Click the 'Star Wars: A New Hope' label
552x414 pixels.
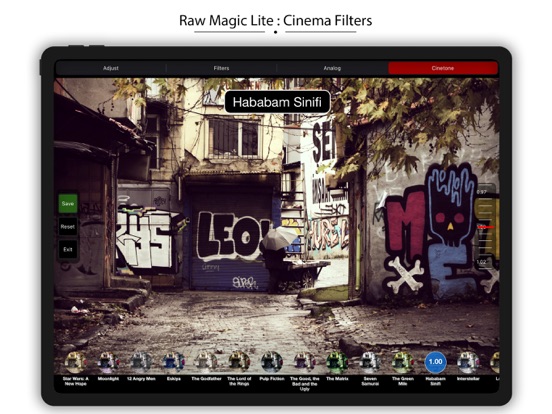tap(76, 381)
